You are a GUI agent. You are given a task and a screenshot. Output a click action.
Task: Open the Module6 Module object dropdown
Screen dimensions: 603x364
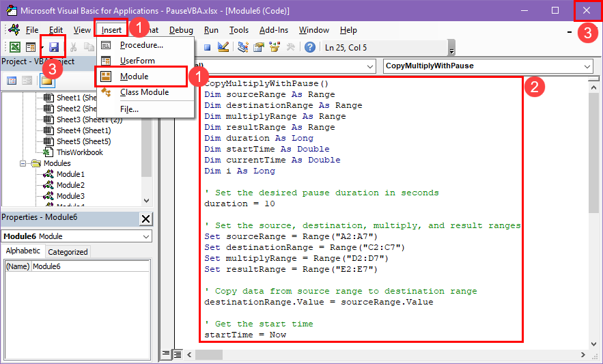[x=146, y=236]
